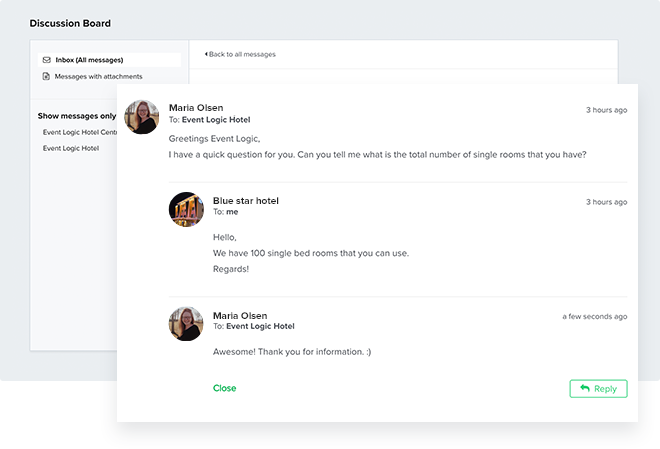Screen dimensions: 660x449
Task: Click the Discussion Board heading
Action: point(70,23)
